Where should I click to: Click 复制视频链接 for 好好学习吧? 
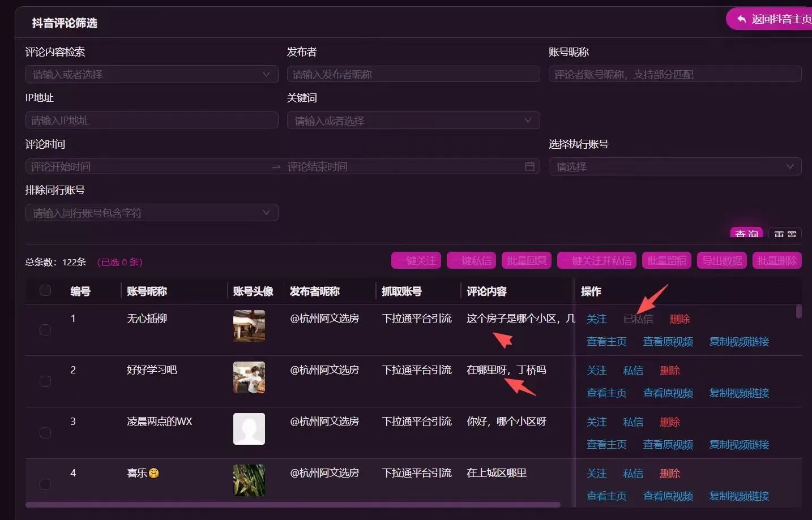(x=740, y=393)
